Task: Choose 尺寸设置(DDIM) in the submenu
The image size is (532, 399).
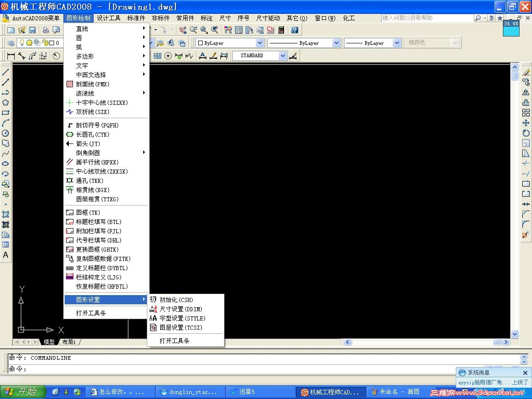Action: [x=186, y=309]
